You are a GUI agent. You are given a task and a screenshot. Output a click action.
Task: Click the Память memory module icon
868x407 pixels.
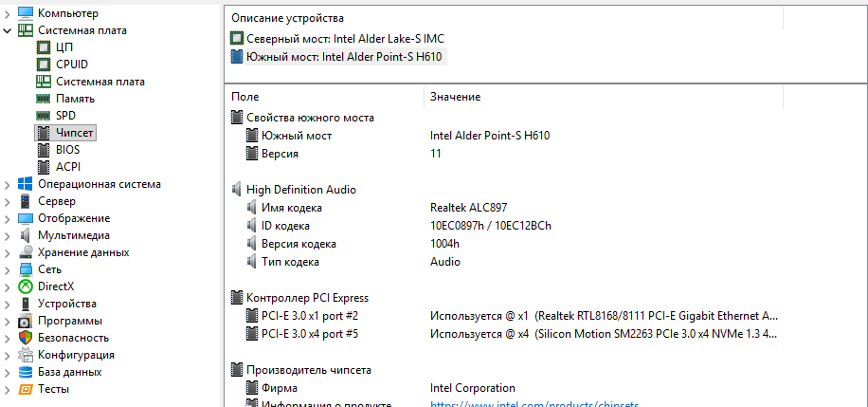[44, 99]
